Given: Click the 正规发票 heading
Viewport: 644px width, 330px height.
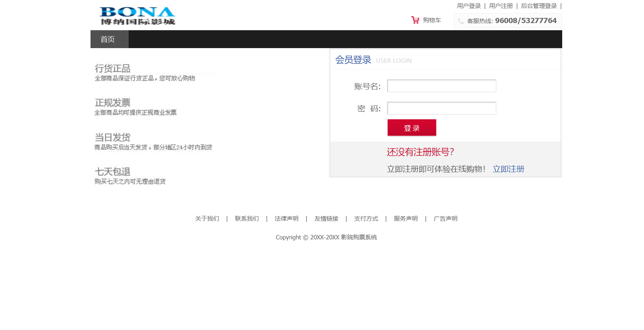Looking at the screenshot, I should point(112,103).
